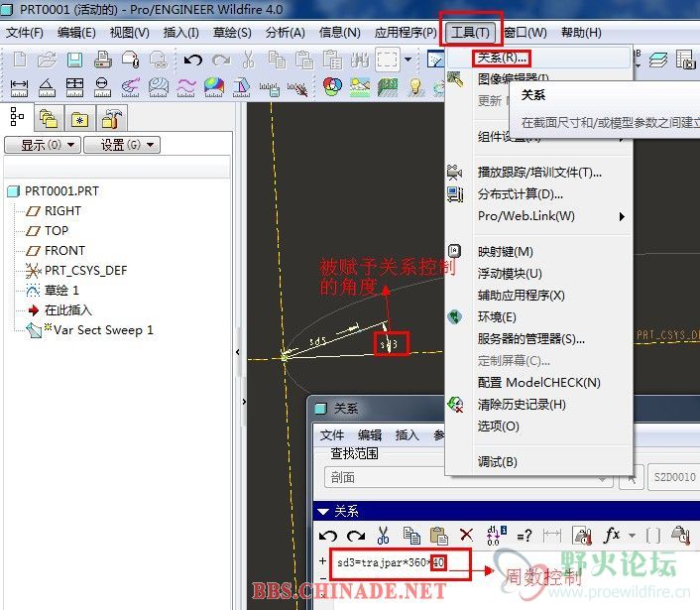Open 文件 menu in the Relations dialog
The width and height of the screenshot is (700, 610).
(332, 435)
